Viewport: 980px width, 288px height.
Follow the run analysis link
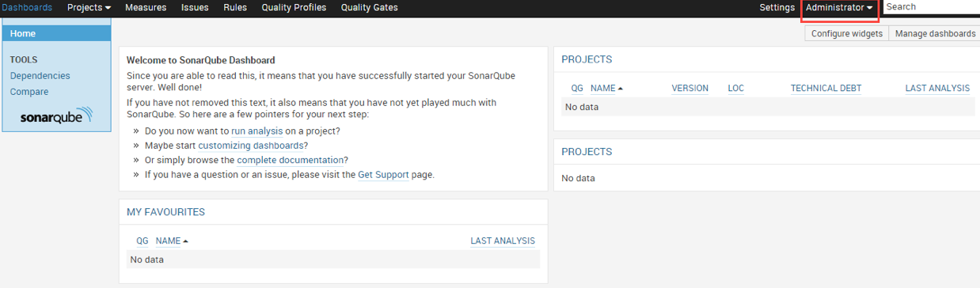coord(256,131)
